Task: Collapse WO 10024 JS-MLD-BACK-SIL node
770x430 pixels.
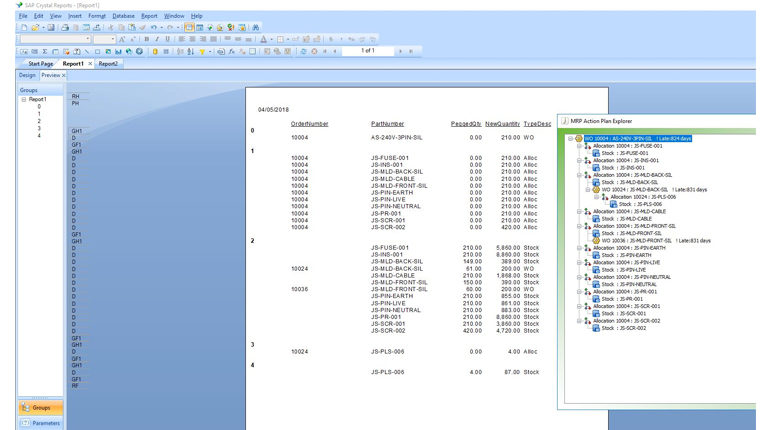Action: tap(588, 189)
